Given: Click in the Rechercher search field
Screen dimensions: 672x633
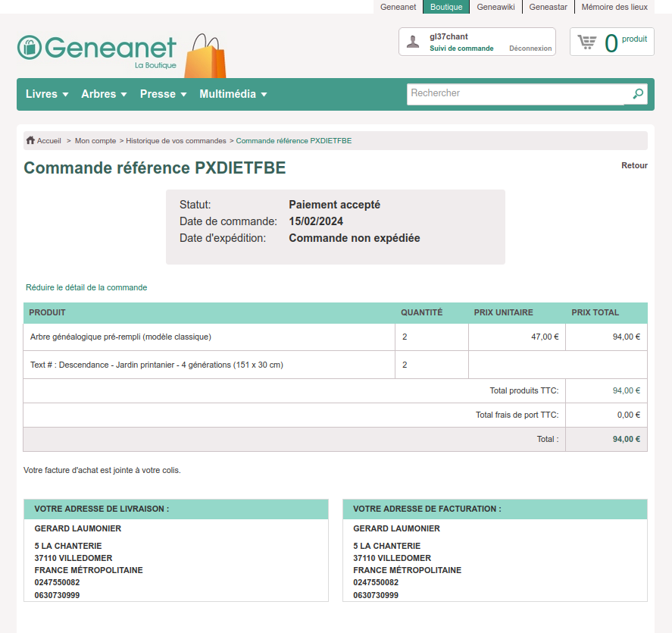Looking at the screenshot, I should (x=515, y=94).
